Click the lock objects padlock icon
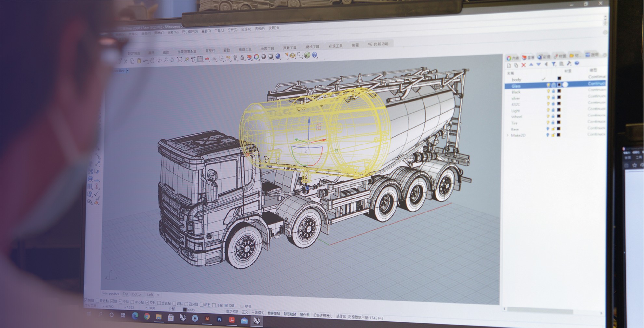The width and height of the screenshot is (644, 328). pyautogui.click(x=242, y=58)
